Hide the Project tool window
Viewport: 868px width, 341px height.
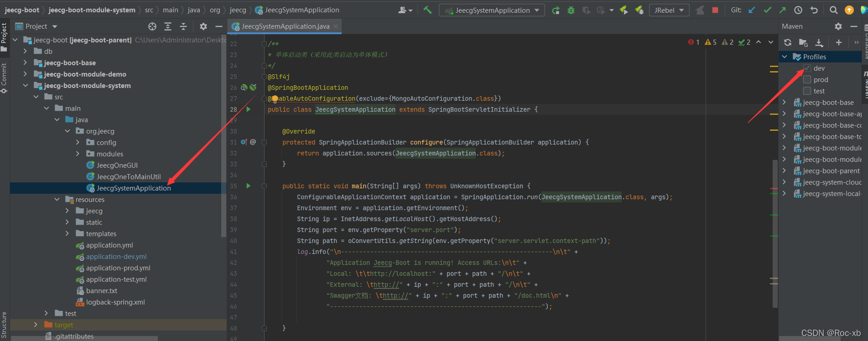(219, 26)
